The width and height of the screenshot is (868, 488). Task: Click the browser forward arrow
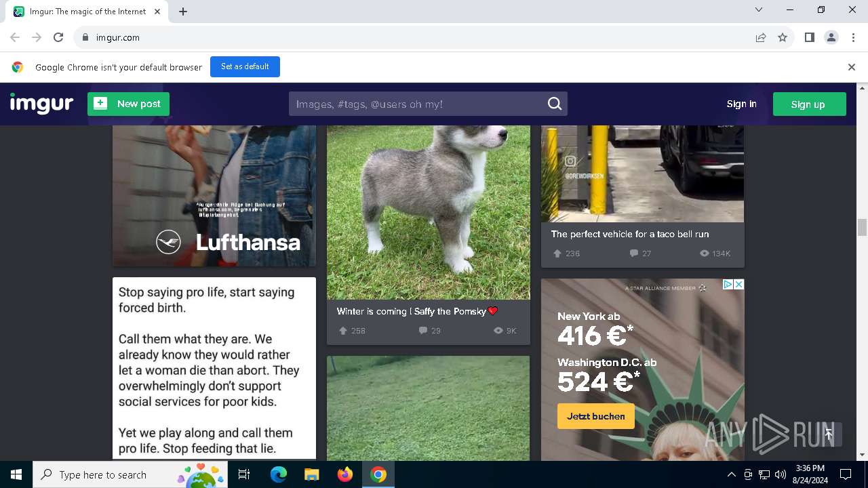(37, 38)
